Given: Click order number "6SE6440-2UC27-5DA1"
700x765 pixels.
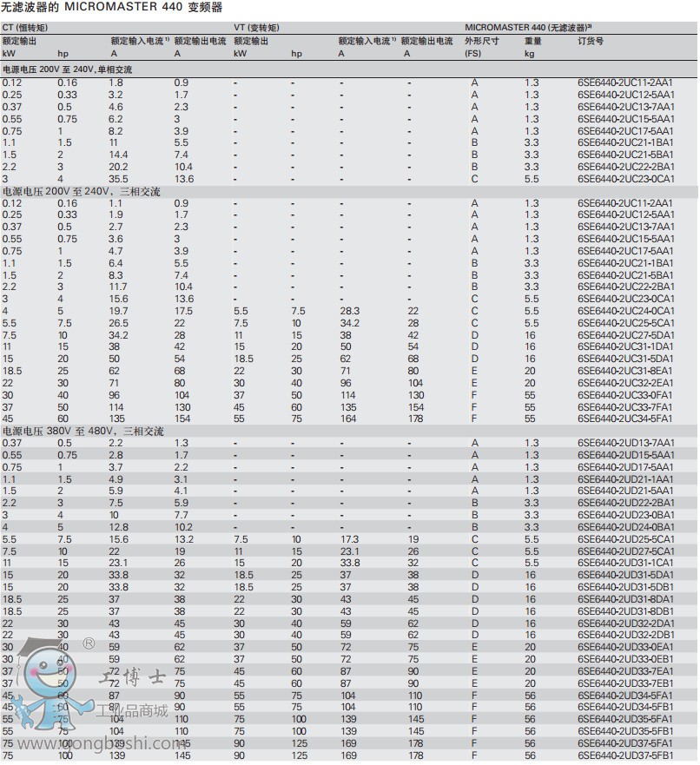Looking at the screenshot, I should [626, 335].
